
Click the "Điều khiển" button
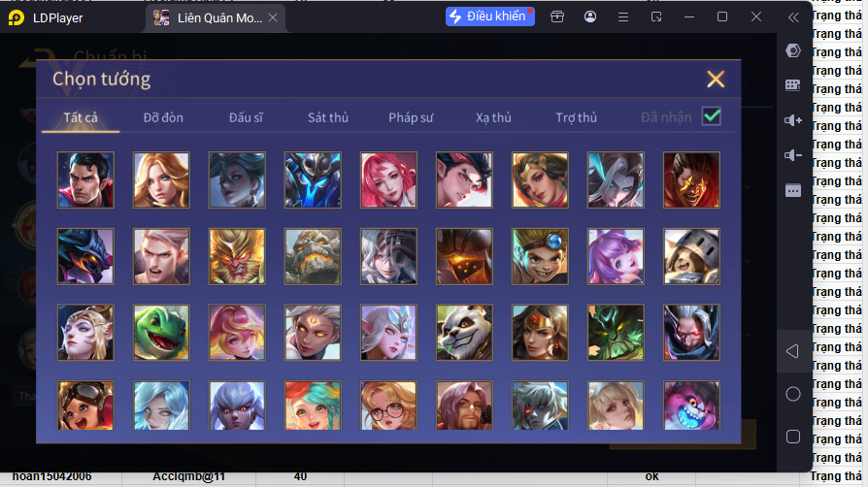point(490,16)
